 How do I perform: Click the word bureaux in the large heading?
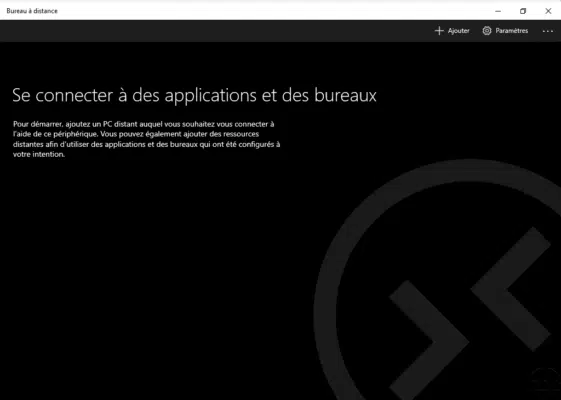345,95
